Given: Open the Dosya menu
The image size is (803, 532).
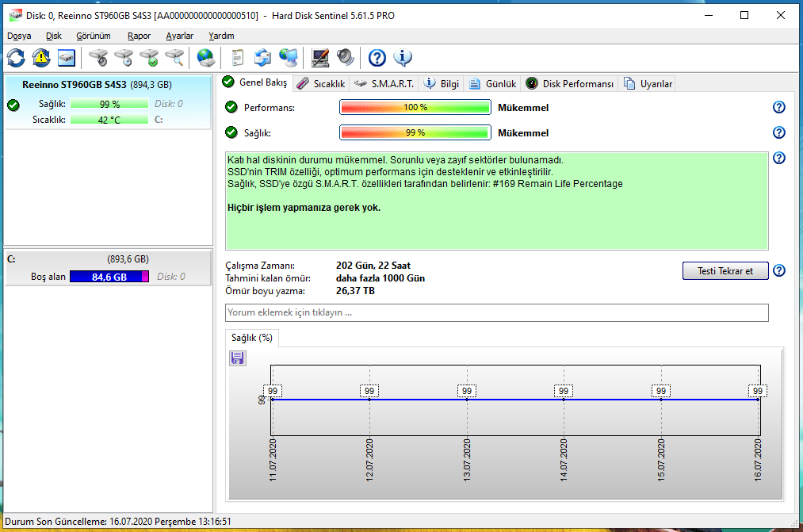Looking at the screenshot, I should click(x=19, y=36).
